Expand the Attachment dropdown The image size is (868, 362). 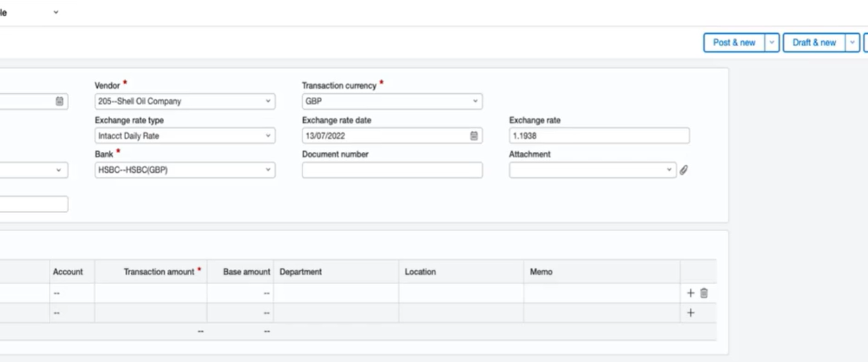click(593, 170)
